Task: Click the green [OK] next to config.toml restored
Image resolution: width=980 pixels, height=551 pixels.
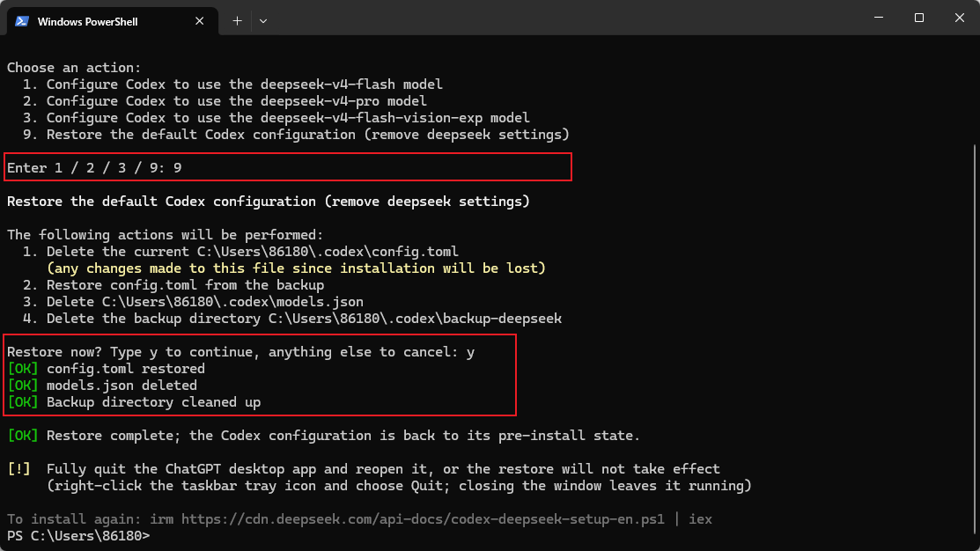Action: (23, 369)
